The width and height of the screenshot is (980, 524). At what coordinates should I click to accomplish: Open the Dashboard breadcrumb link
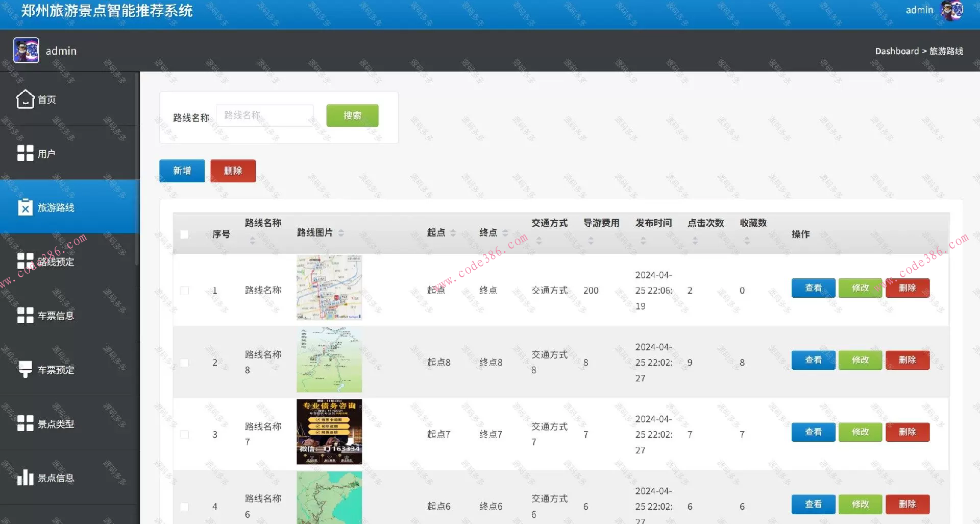pyautogui.click(x=897, y=51)
